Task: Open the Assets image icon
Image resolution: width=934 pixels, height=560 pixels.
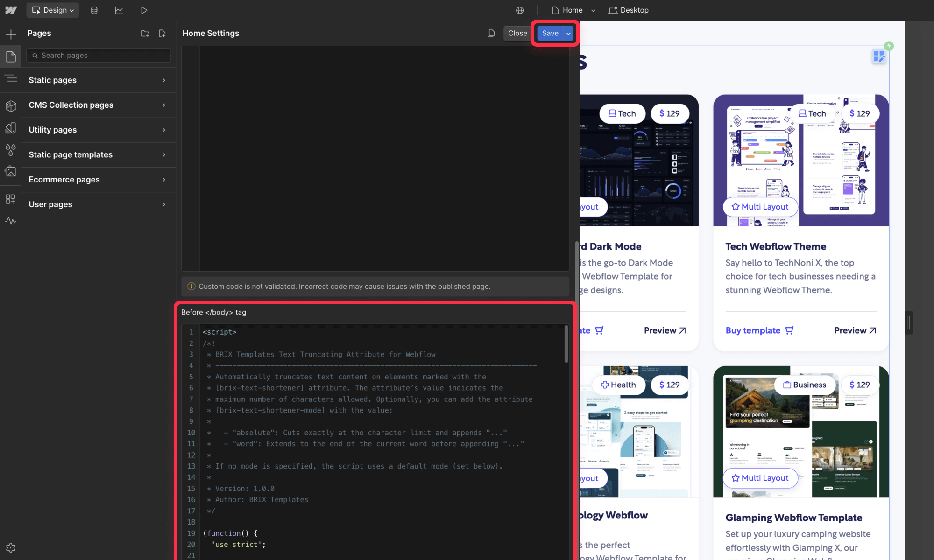Action: click(x=11, y=171)
